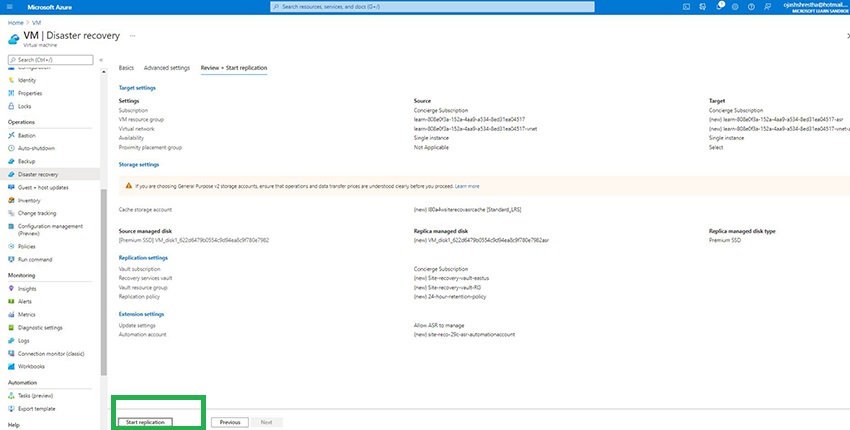
Task: Open Change tracking icon
Action: (x=12, y=213)
